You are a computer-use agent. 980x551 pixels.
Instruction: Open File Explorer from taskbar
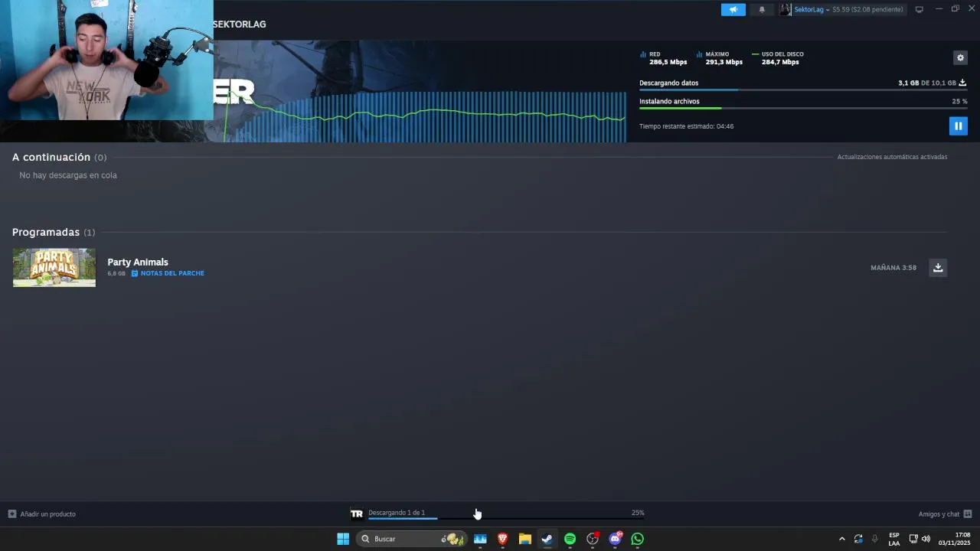tap(524, 539)
